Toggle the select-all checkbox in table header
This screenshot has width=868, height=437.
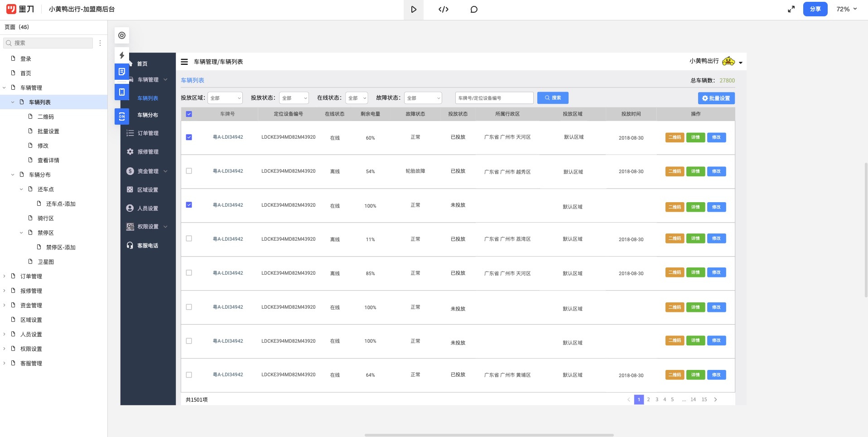pos(189,114)
